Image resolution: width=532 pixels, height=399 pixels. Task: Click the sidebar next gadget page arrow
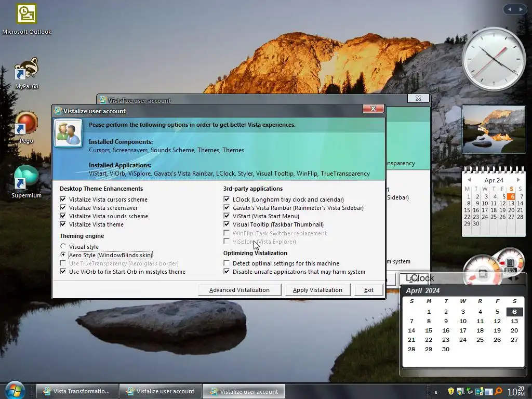pos(521,9)
